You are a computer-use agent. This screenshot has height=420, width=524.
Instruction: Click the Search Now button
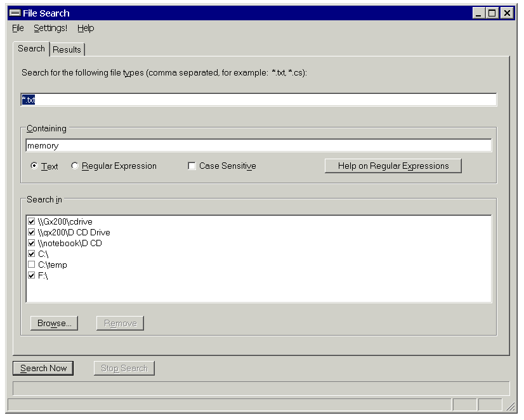pyautogui.click(x=43, y=369)
